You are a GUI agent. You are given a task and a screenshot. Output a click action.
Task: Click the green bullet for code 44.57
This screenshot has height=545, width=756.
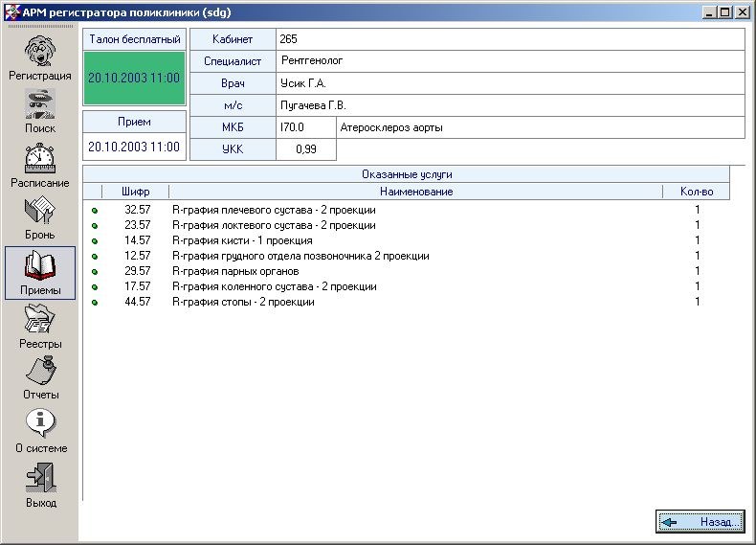(x=95, y=303)
